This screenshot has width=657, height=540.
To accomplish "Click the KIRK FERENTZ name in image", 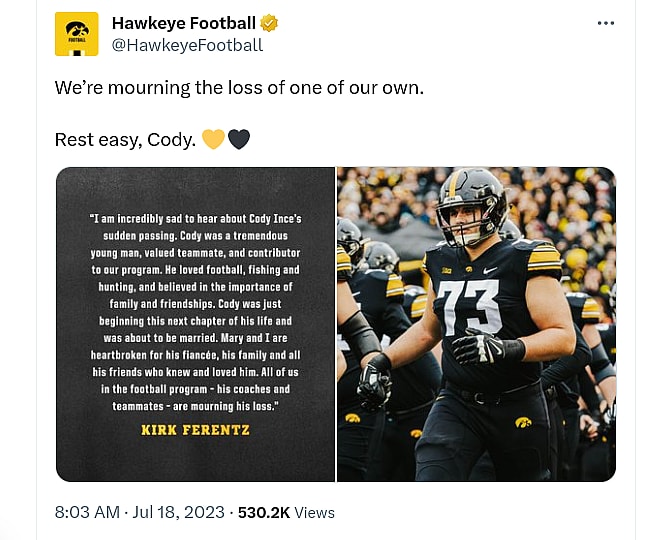I will (195, 430).
